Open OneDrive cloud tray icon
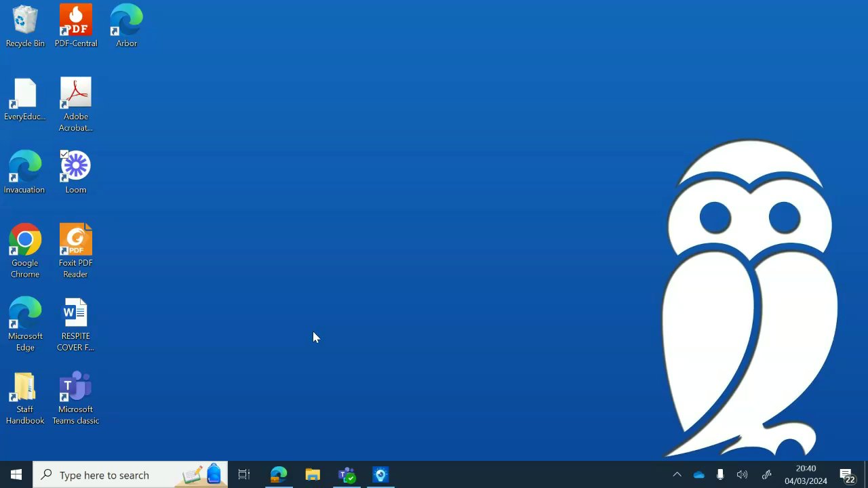The height and width of the screenshot is (488, 868). pos(699,475)
